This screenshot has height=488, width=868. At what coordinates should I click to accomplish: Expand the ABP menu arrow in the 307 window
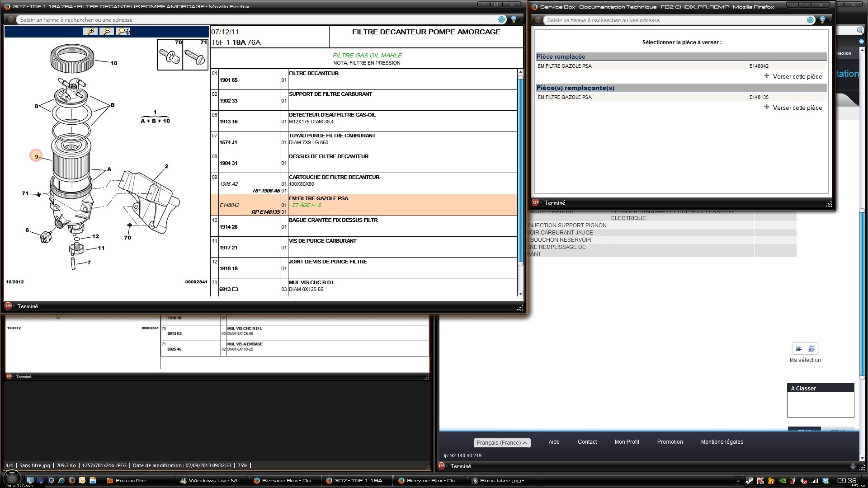coord(14,306)
